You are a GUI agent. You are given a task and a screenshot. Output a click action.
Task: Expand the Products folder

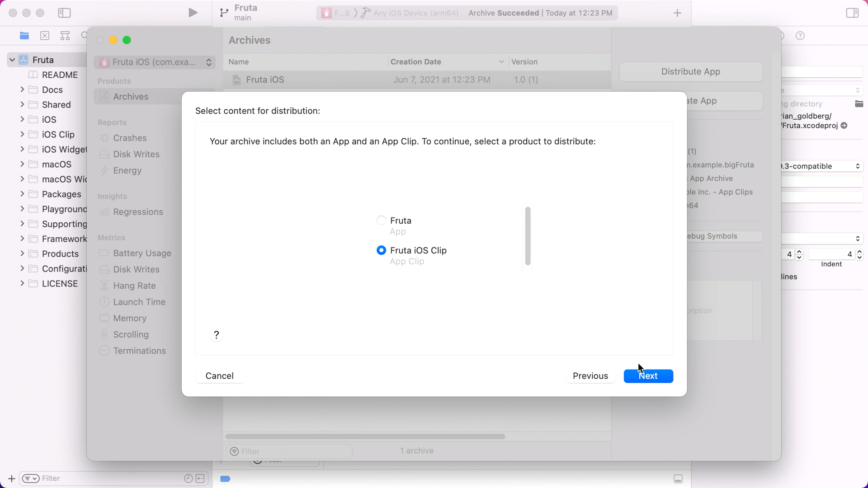point(22,253)
